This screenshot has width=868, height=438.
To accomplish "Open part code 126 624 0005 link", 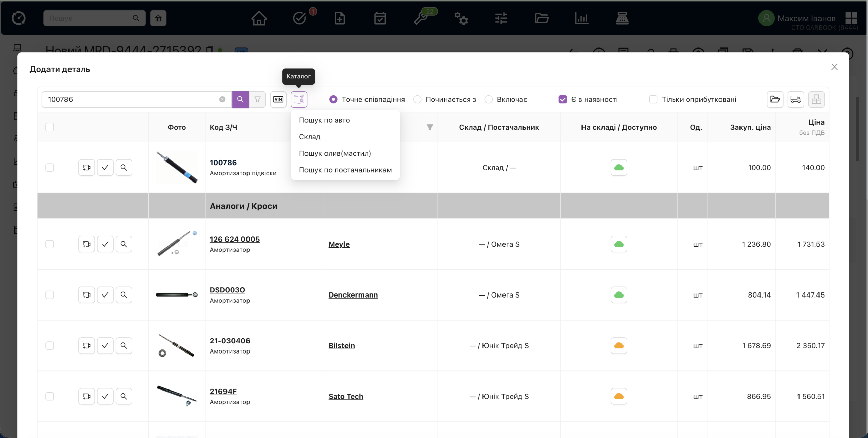I will click(x=235, y=239).
